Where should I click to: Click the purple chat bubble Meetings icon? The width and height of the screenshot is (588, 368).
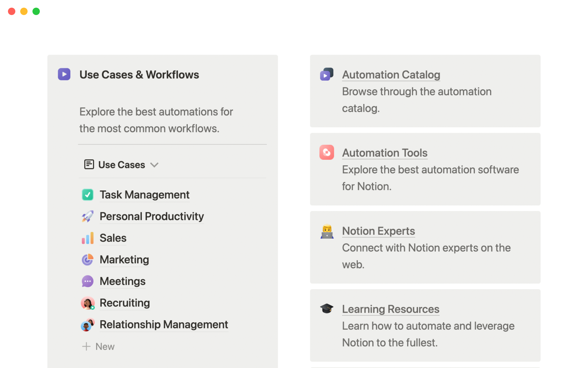88,281
